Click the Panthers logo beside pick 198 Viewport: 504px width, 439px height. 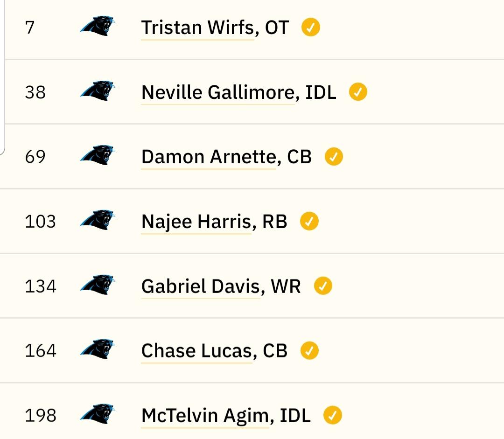(x=98, y=414)
